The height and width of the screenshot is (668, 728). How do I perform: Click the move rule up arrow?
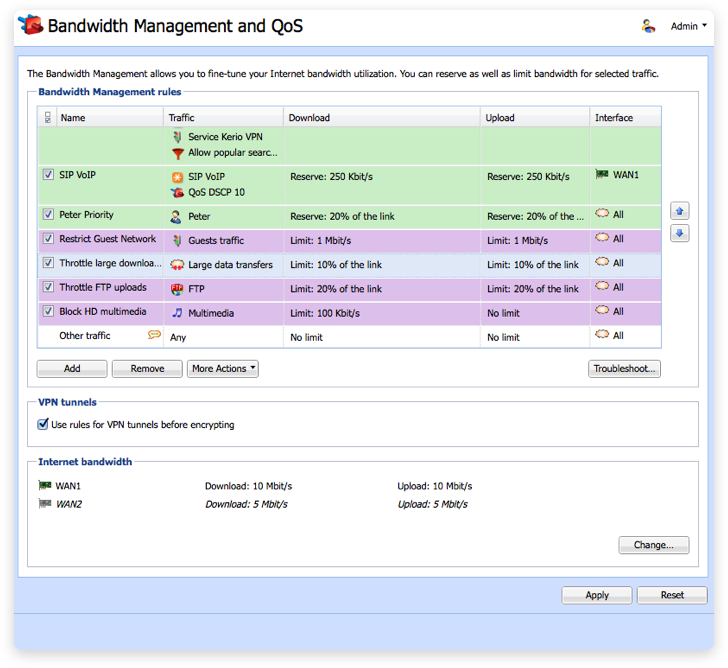coord(681,212)
